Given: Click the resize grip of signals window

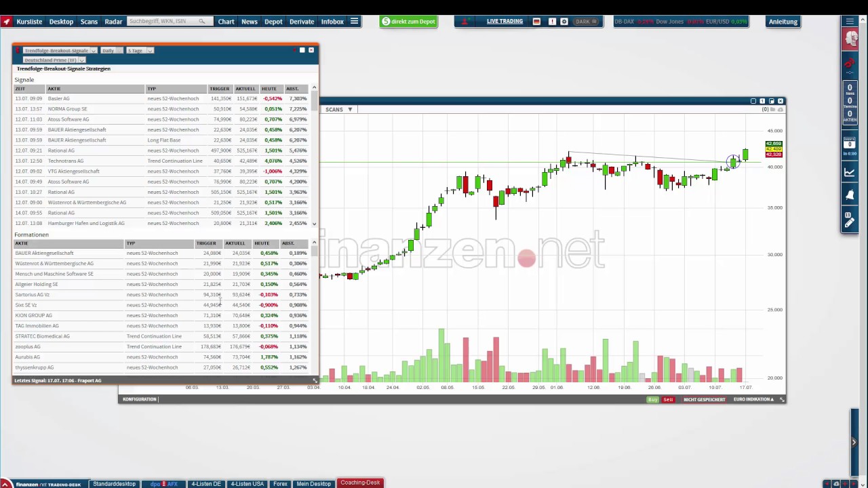Looking at the screenshot, I should (315, 381).
